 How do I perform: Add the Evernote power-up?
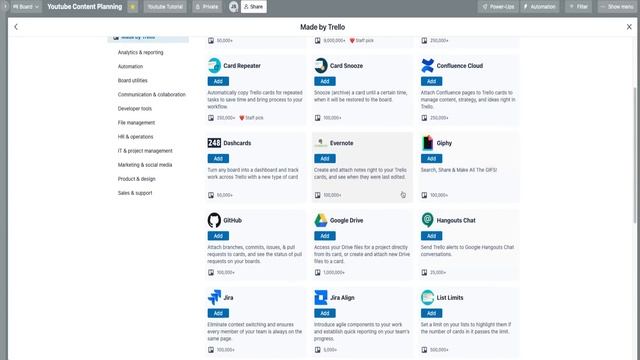coord(325,159)
